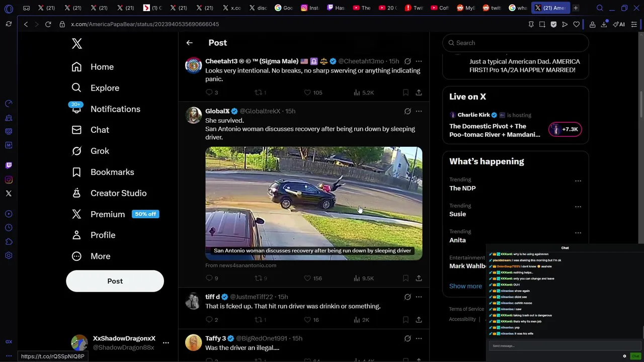Like Cheetah13's comment with 105 likes
The height and width of the screenshot is (362, 644).
307,93
